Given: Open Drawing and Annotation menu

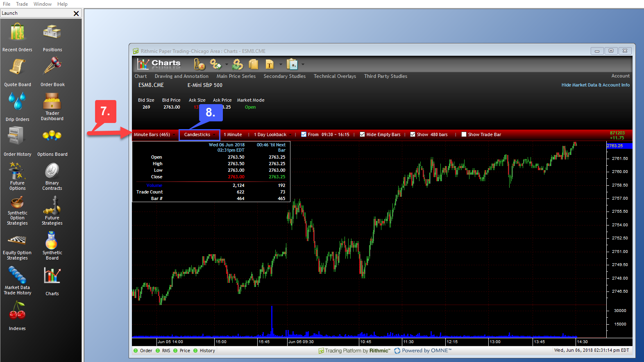Looking at the screenshot, I should pyautogui.click(x=181, y=76).
